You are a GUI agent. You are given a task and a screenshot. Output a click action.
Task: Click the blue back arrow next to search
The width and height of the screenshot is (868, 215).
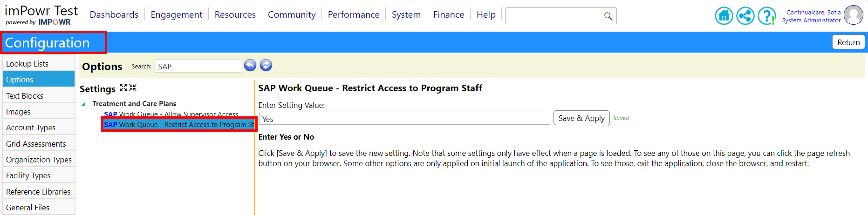pyautogui.click(x=250, y=66)
